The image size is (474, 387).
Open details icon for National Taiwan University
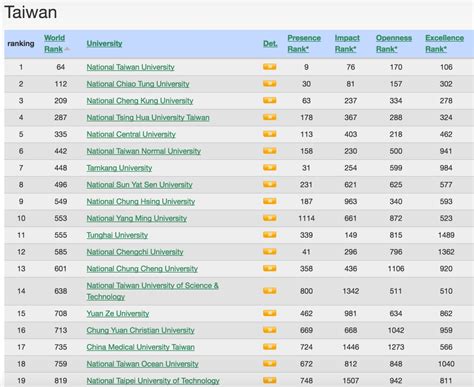click(270, 67)
